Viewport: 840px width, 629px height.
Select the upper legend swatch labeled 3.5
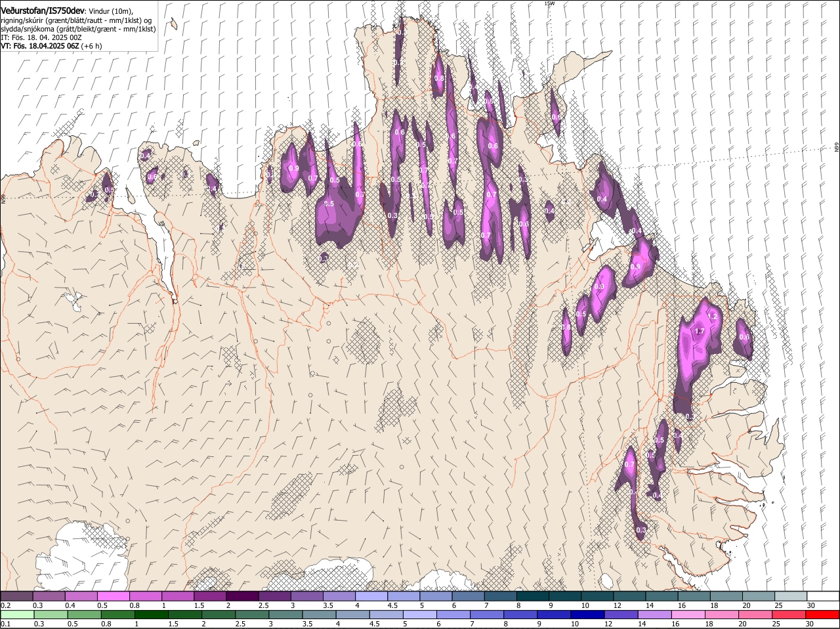pos(339,596)
